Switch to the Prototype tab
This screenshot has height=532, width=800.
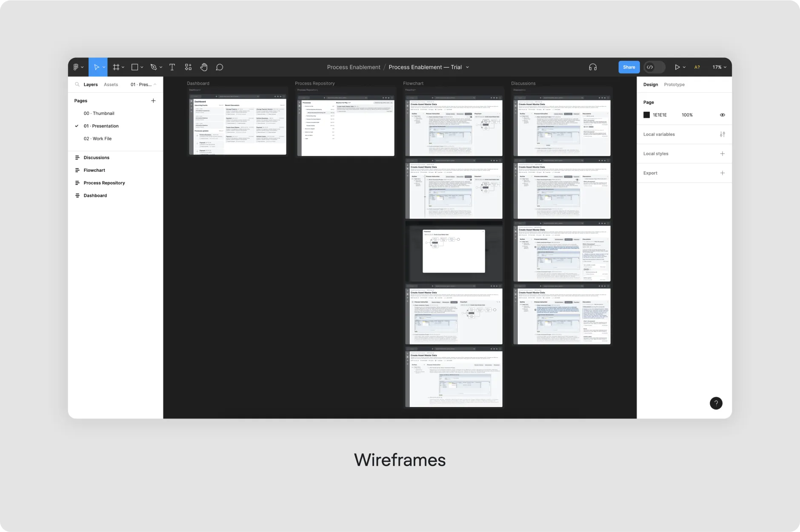[x=674, y=84]
